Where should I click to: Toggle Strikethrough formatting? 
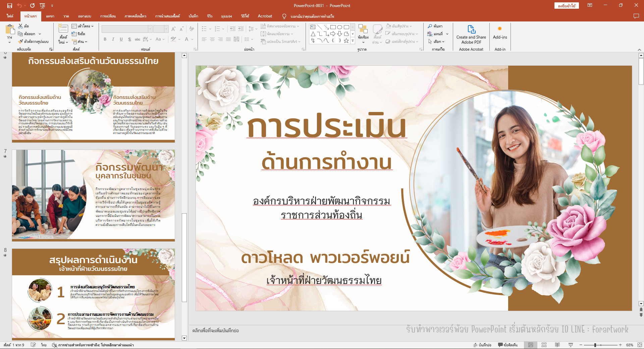[x=138, y=39]
